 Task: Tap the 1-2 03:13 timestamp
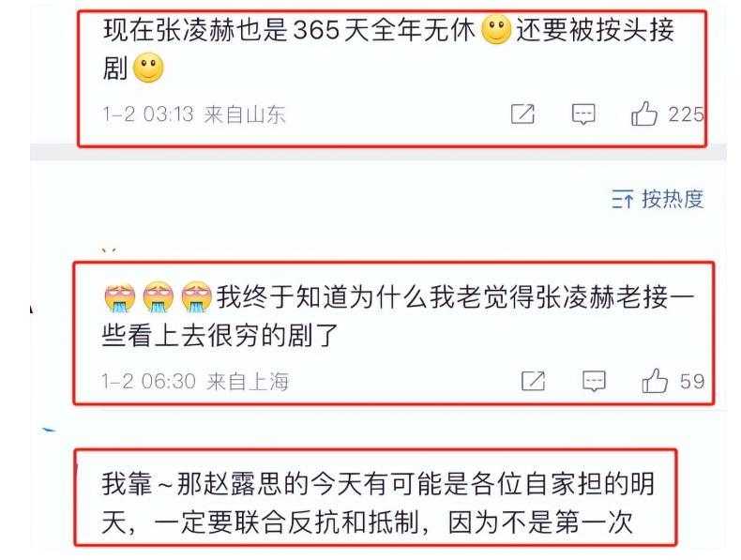[148, 114]
